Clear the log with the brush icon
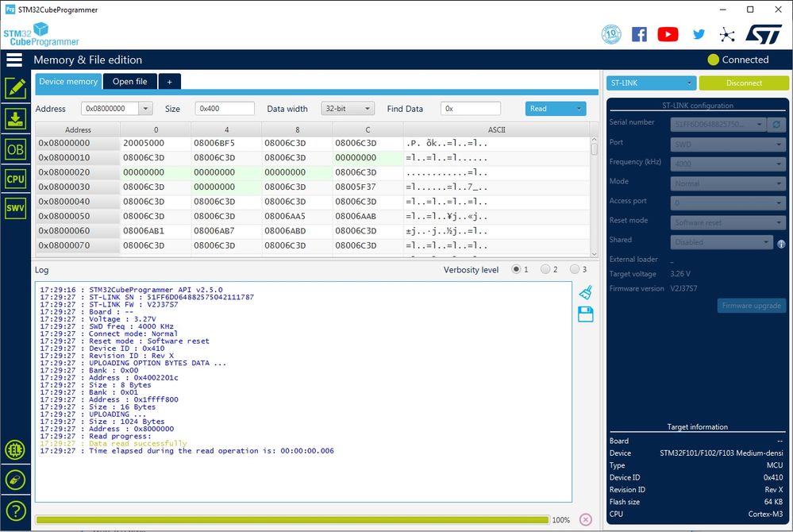The height and width of the screenshot is (532, 793). (x=586, y=293)
